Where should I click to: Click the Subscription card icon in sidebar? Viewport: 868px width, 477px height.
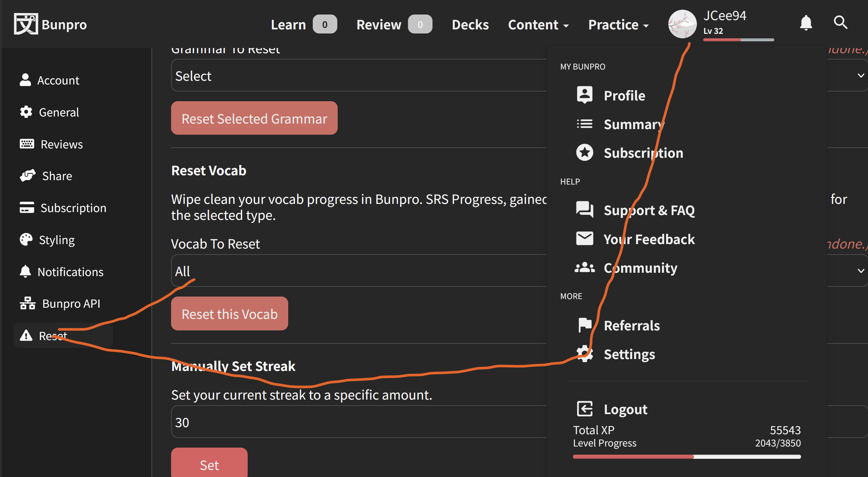click(27, 208)
